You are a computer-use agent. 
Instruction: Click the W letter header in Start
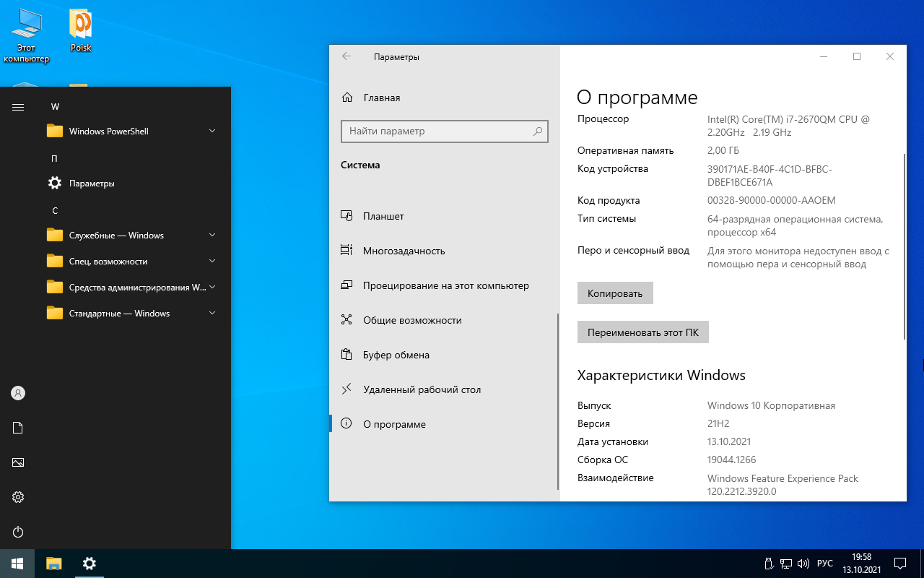click(55, 107)
